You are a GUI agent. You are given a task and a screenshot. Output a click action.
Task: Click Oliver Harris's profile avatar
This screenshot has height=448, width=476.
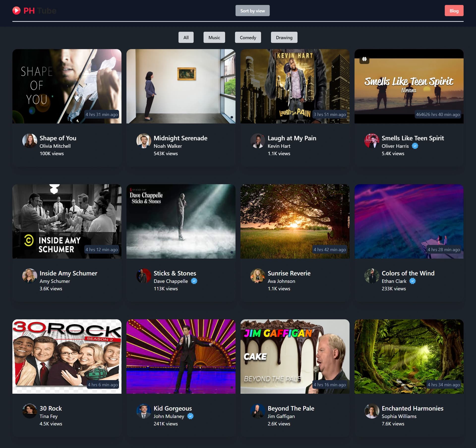pyautogui.click(x=372, y=141)
